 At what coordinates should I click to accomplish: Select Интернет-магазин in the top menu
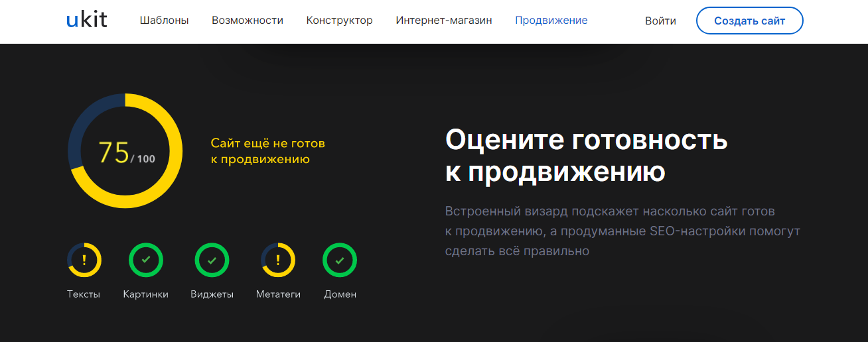[444, 21]
